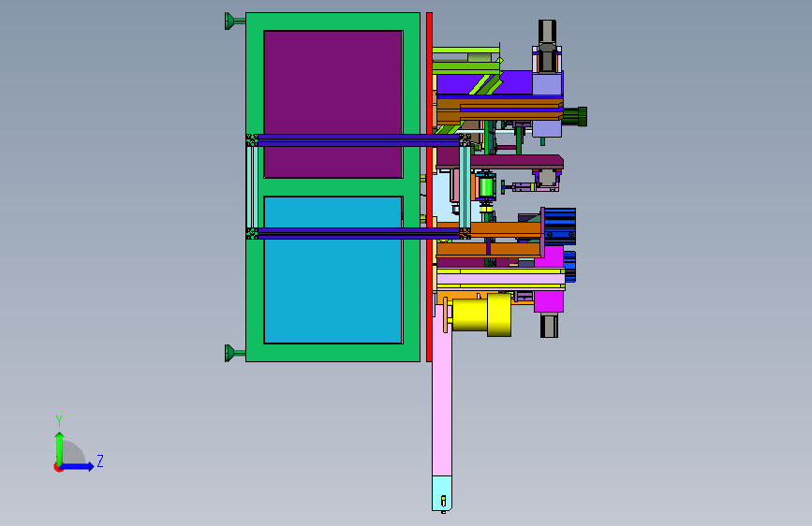This screenshot has height=526, width=812.
Task: Click the red origin ball of the triad
Action: (58, 467)
